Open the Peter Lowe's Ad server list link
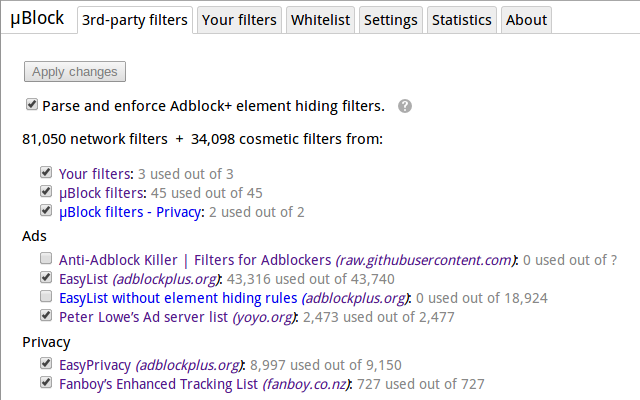The width and height of the screenshot is (640, 400). click(143, 317)
